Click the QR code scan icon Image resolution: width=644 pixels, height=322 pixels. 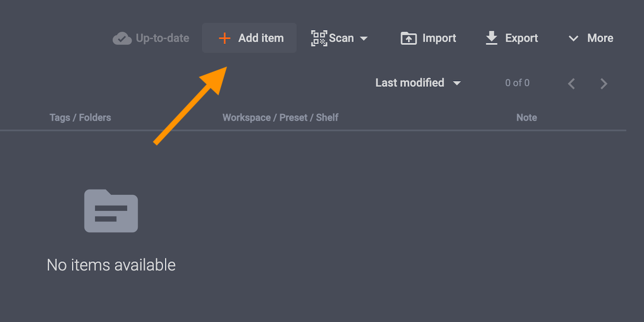[319, 39]
